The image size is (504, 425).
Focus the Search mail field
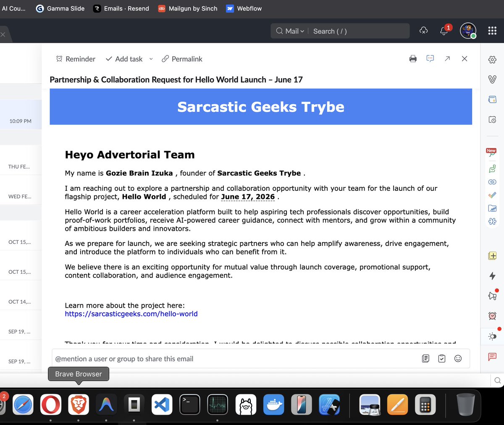click(x=359, y=31)
